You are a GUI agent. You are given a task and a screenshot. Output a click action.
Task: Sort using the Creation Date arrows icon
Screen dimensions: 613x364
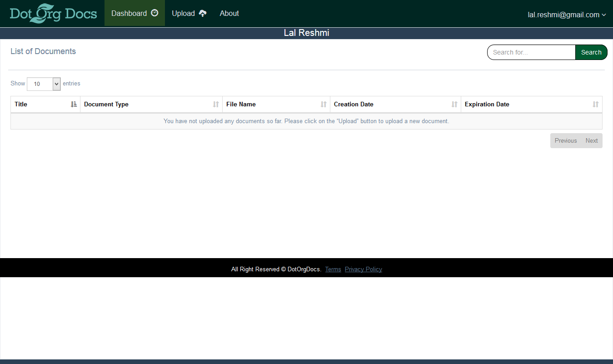(x=454, y=105)
